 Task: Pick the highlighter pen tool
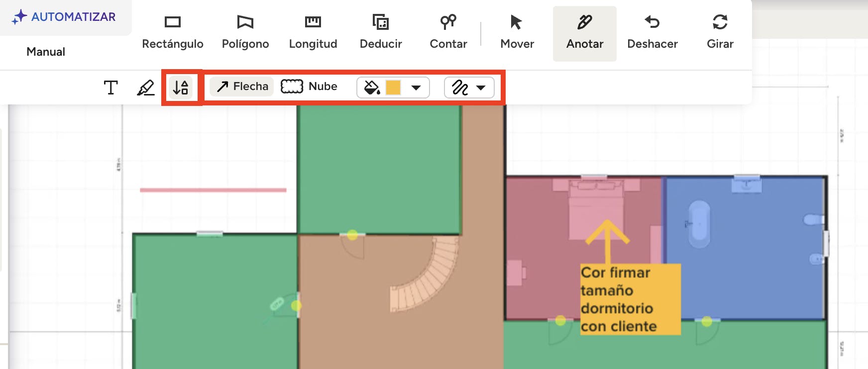pos(145,88)
